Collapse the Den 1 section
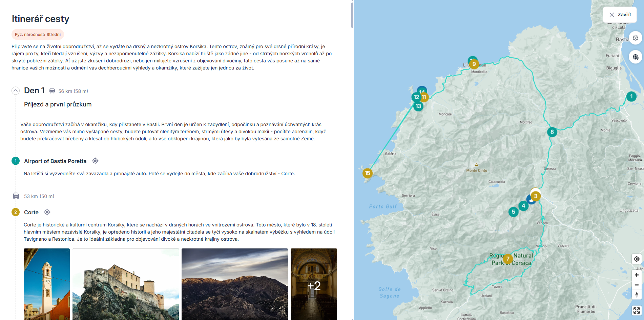644x320 pixels. coord(16,91)
